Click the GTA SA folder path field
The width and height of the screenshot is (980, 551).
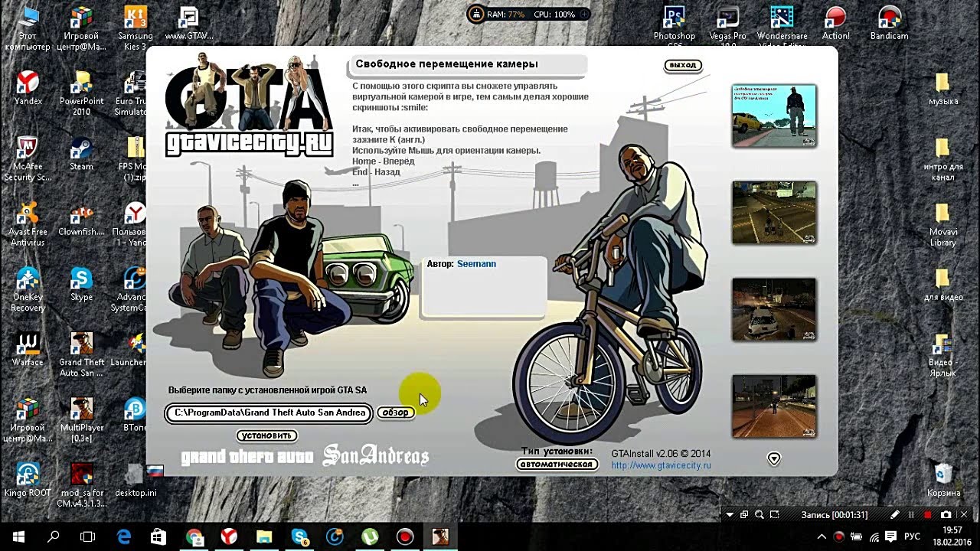point(269,413)
